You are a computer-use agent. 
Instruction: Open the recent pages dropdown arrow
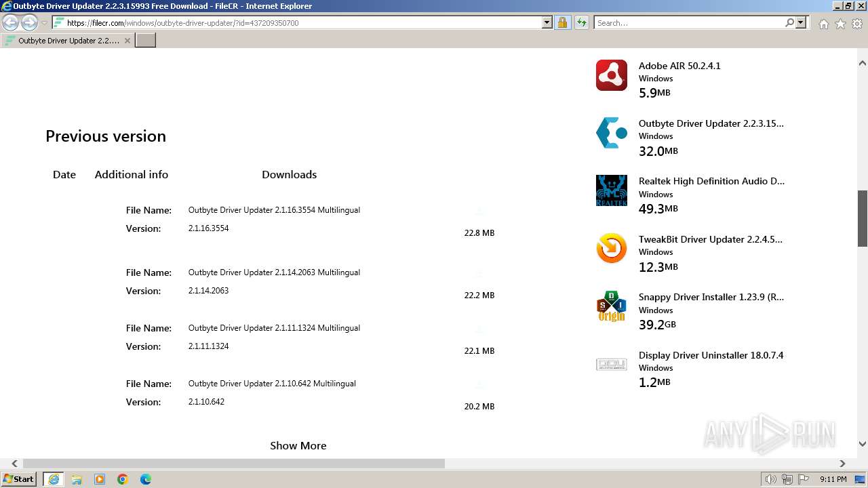[45, 22]
